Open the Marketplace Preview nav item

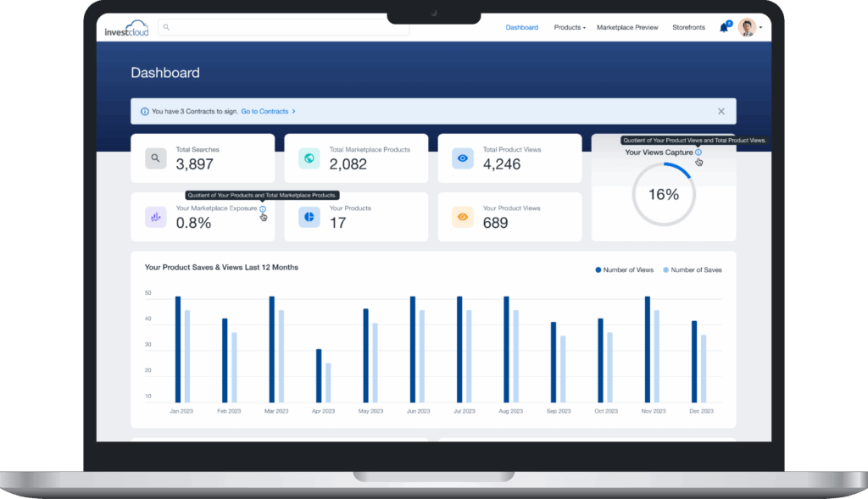pyautogui.click(x=627, y=27)
